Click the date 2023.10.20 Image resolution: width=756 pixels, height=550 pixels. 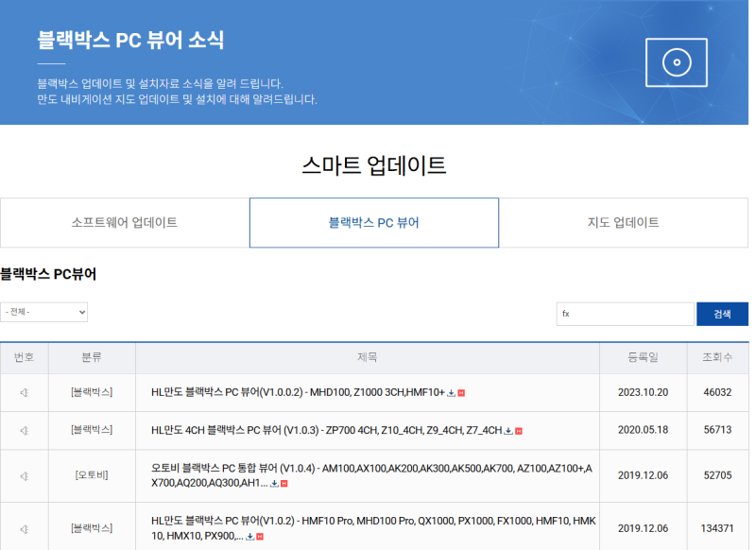(644, 392)
